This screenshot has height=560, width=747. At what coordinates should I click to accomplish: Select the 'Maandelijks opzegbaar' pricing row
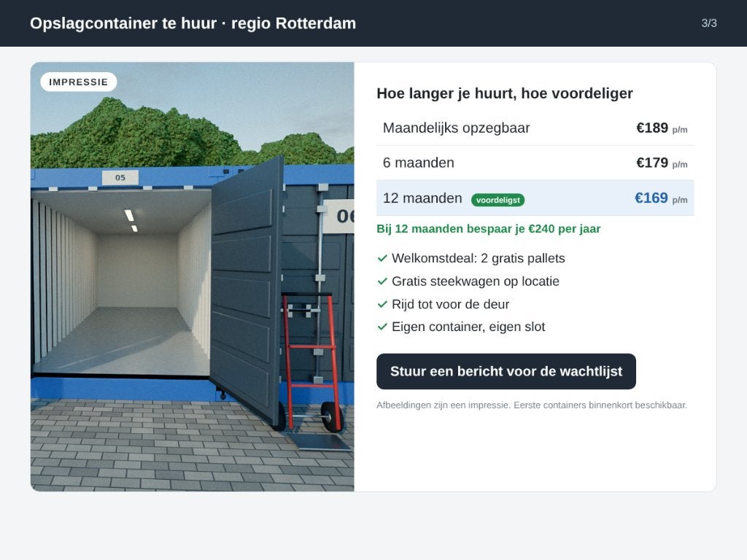click(535, 128)
